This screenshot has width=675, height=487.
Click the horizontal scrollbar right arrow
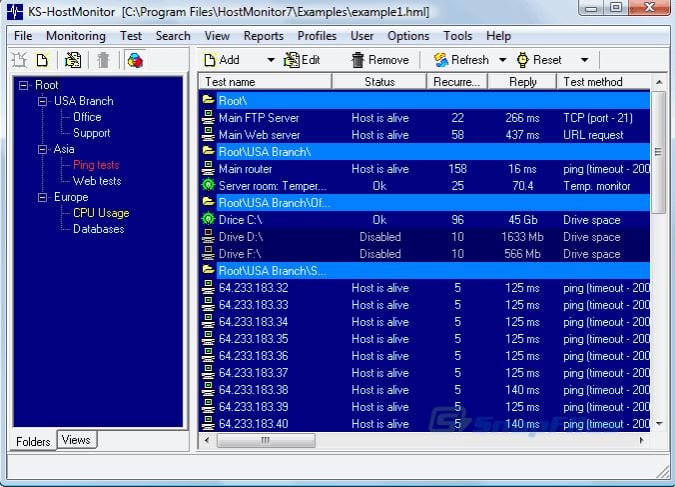pyautogui.click(x=642, y=440)
